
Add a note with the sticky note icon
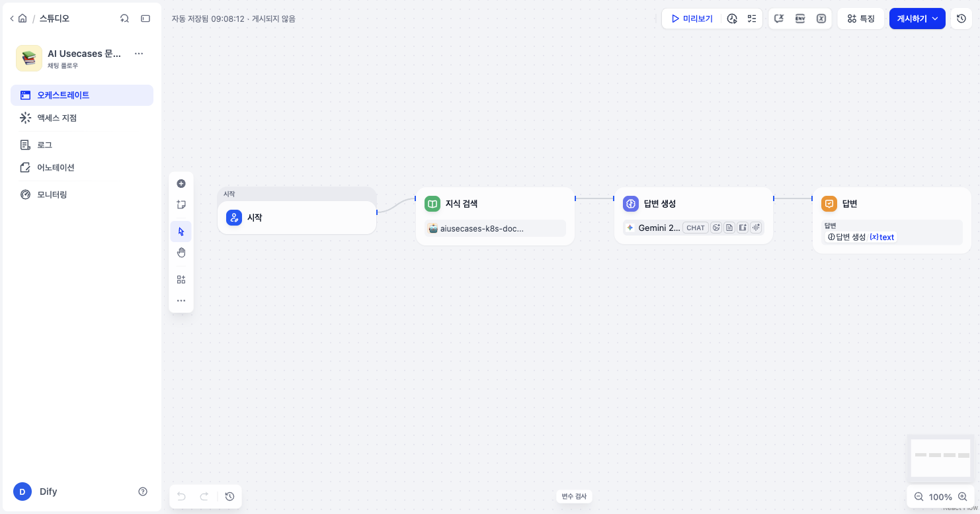coord(181,205)
